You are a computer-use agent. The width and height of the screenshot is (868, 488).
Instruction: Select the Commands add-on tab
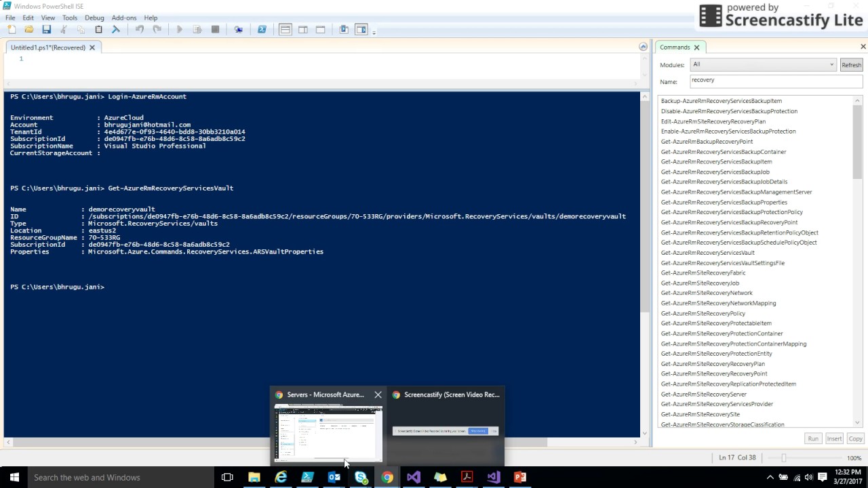click(x=675, y=47)
